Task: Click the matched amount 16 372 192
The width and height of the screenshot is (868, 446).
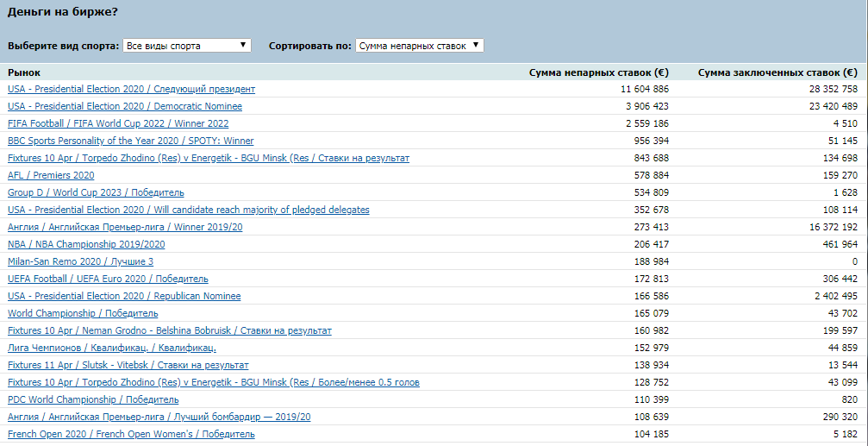Action: point(833,227)
